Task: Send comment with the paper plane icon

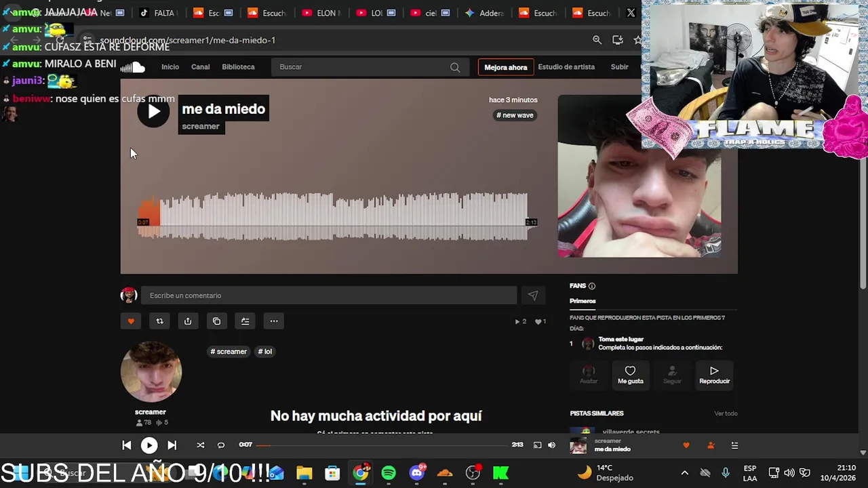Action: pyautogui.click(x=533, y=296)
